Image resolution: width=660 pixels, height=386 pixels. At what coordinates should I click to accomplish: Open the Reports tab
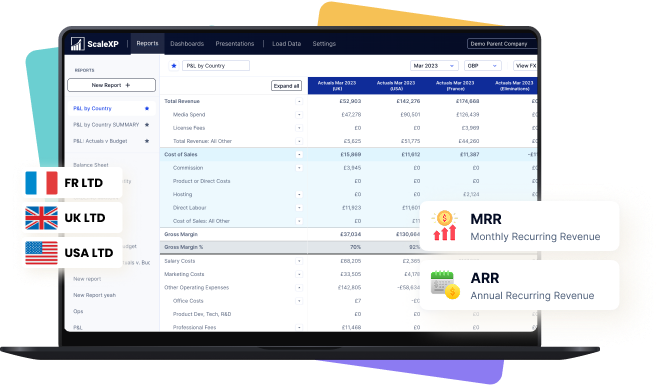(147, 43)
